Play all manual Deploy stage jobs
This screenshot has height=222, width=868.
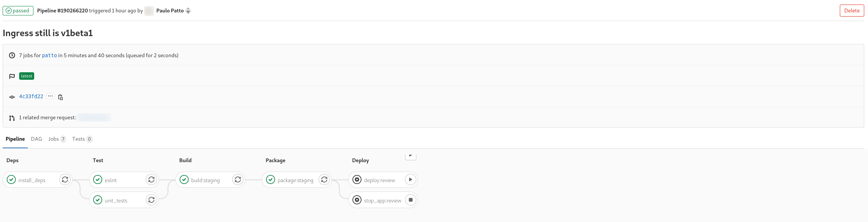coord(411,157)
